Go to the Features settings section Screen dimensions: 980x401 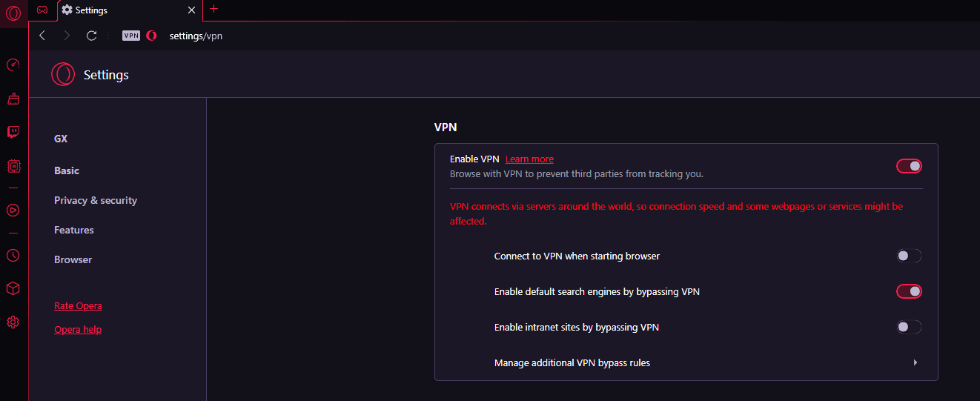[x=74, y=230]
